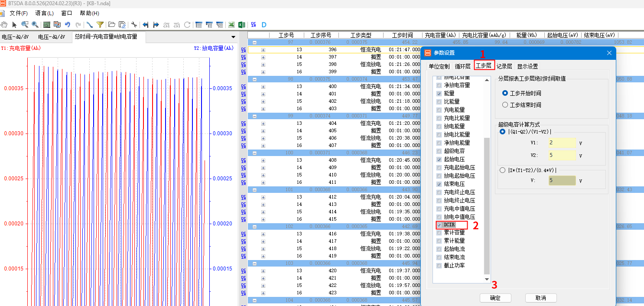Collapse cycle 98 row group
The width and height of the screenshot is (644, 306).
click(254, 79)
